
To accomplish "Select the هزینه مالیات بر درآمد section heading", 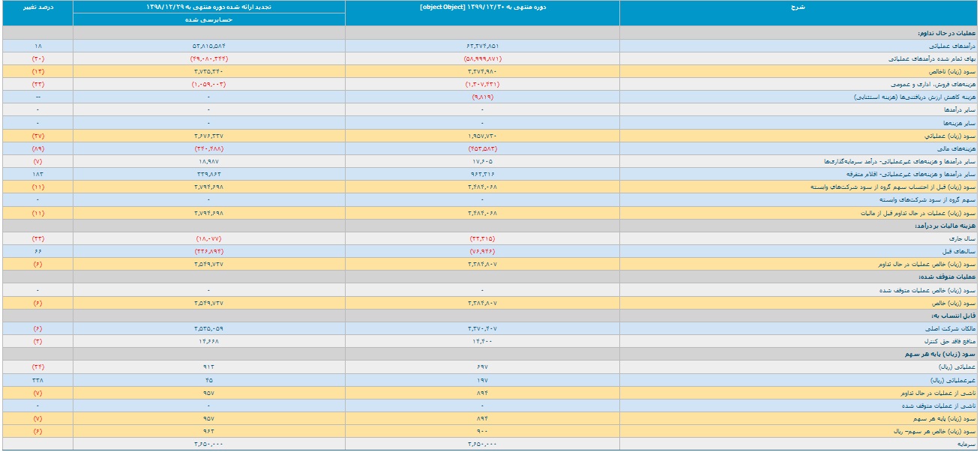I will (945, 226).
